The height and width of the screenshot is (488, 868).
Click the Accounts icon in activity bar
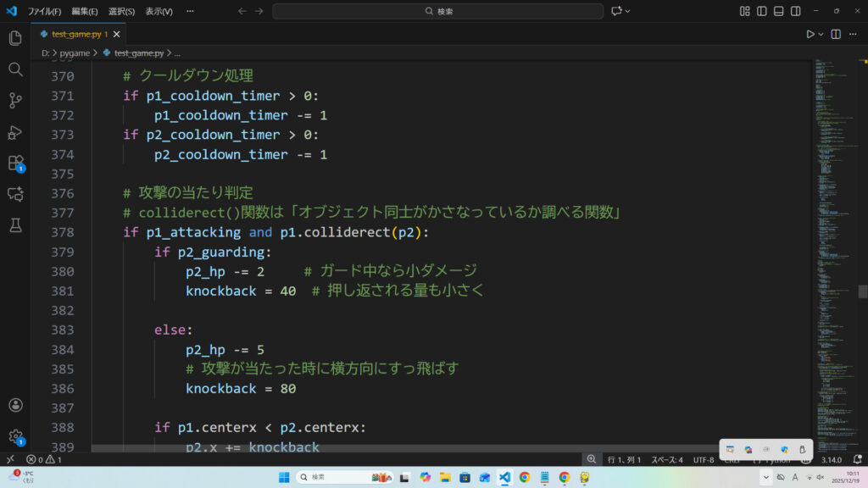[15, 406]
